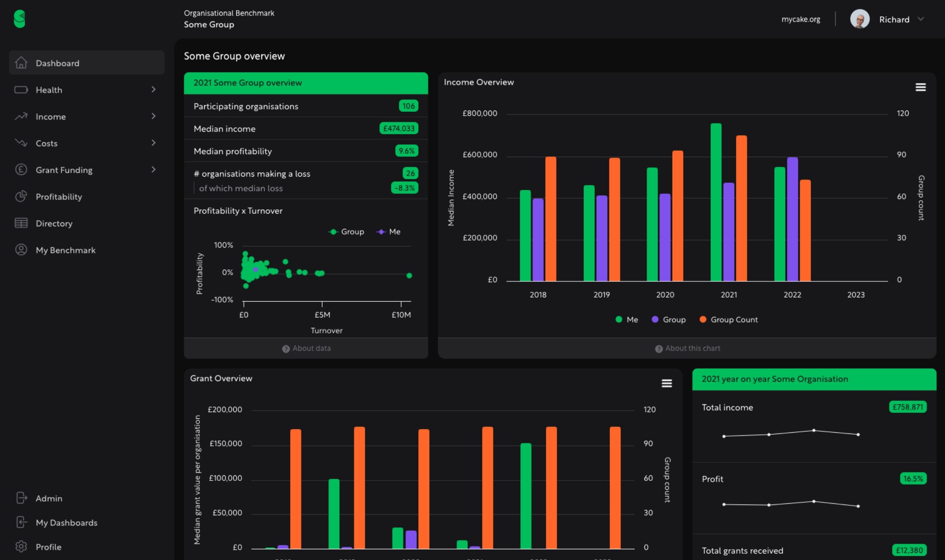The width and height of the screenshot is (945, 560).
Task: Expand the Health menu chevron
Action: [x=153, y=90]
